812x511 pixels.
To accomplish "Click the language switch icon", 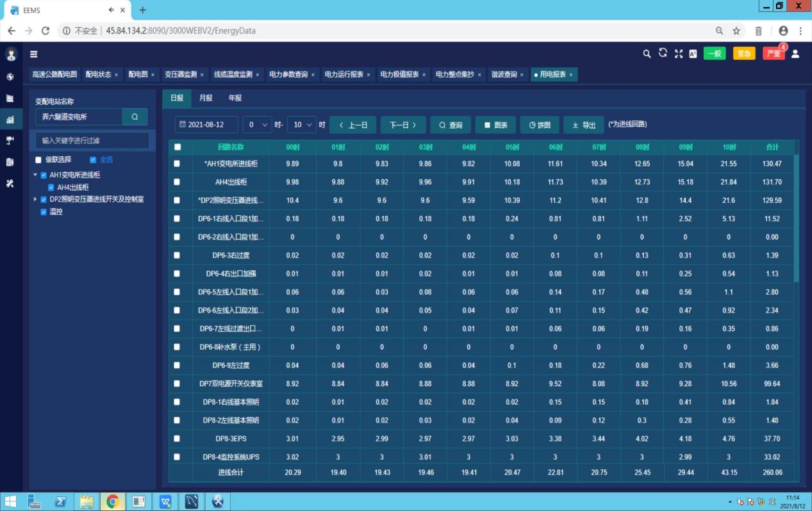I will (x=693, y=54).
